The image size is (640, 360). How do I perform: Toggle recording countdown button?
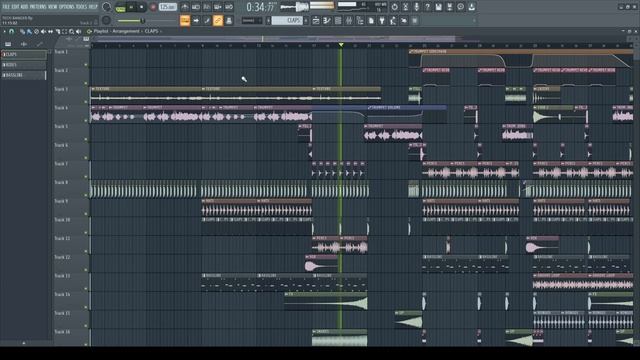point(207,7)
